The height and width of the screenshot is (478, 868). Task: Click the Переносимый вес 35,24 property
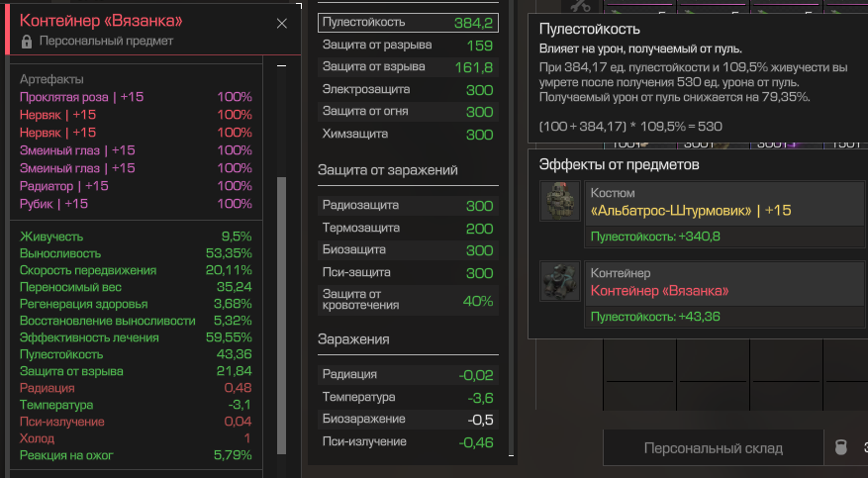point(136,287)
